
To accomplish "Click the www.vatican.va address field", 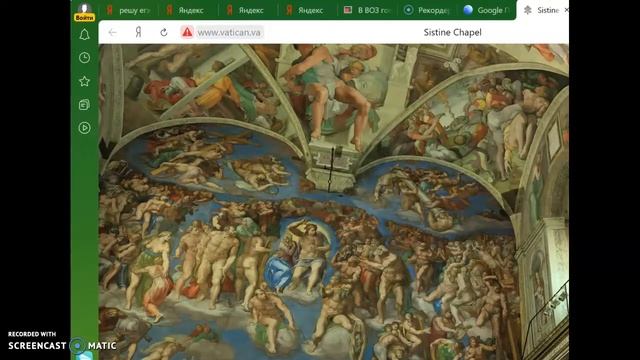I will (x=229, y=32).
